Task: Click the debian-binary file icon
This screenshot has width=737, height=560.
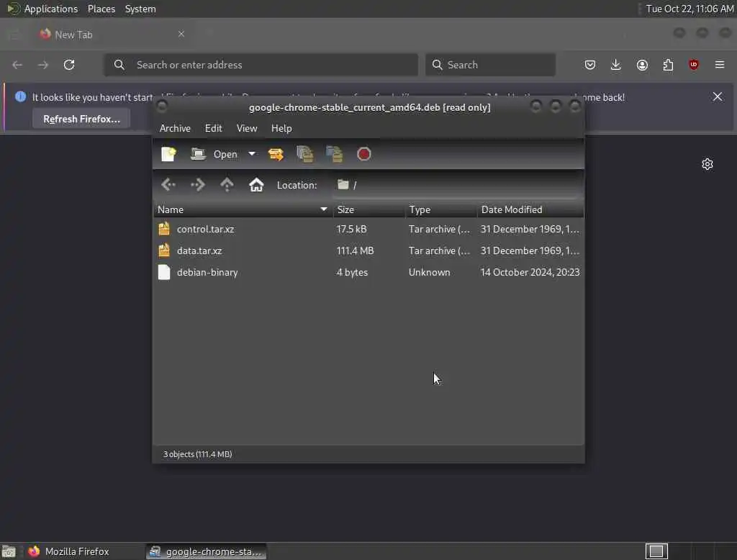Action: 164,272
